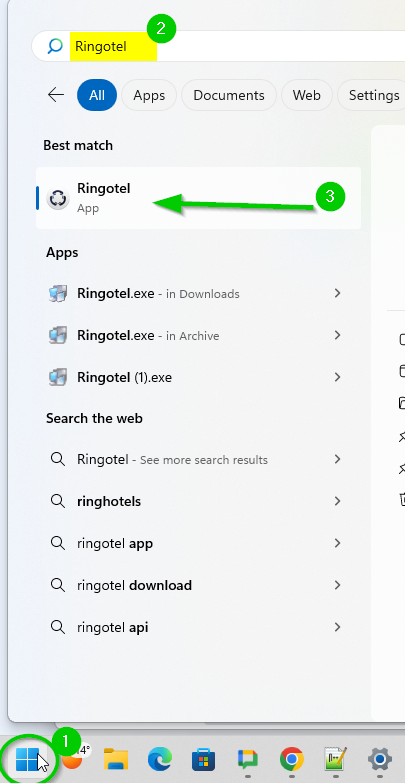Expand Ringotel (1).exe chevron
This screenshot has width=405, height=783.
click(x=338, y=377)
